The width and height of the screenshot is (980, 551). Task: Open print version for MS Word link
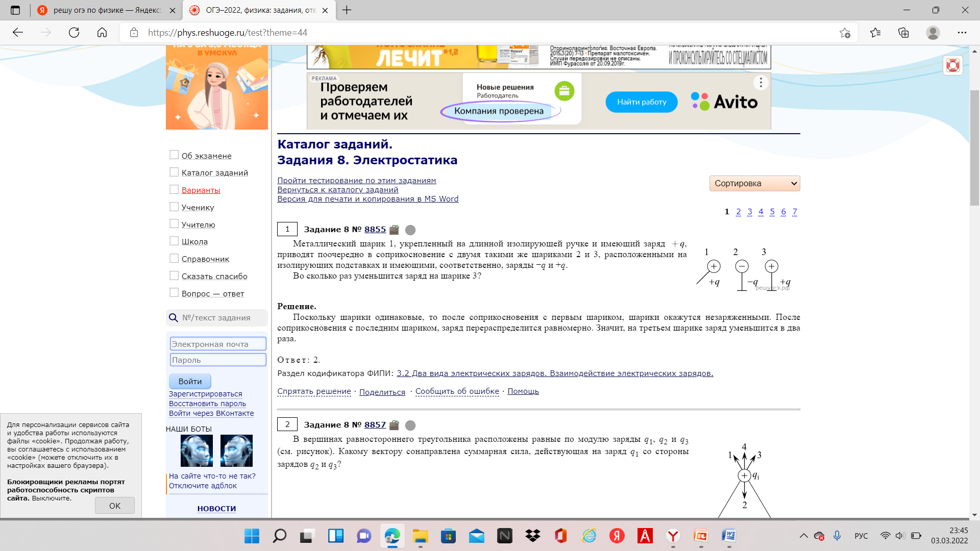367,199
